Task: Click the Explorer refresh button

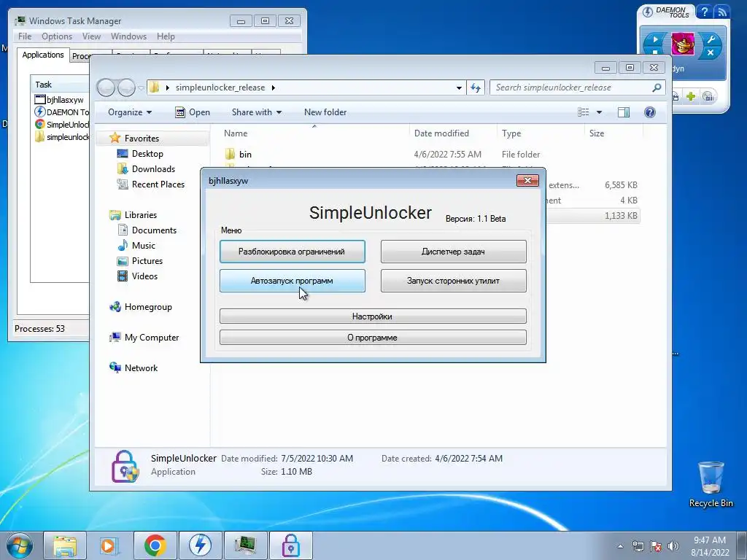Action: [x=476, y=87]
